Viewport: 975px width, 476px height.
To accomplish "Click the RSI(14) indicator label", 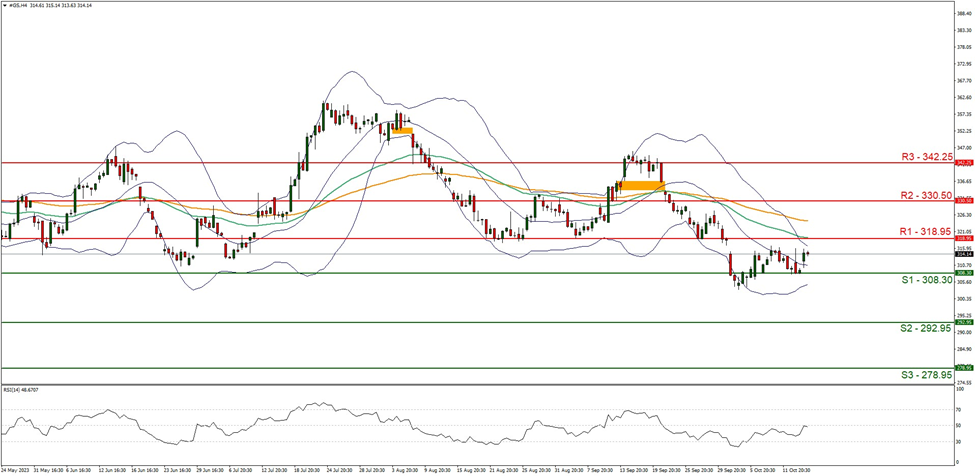I will 23,389.
